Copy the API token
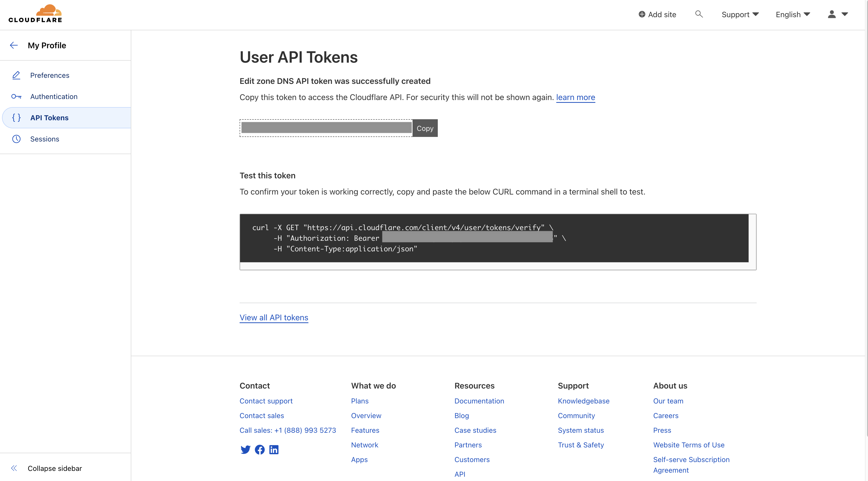This screenshot has width=868, height=481. 425,128
